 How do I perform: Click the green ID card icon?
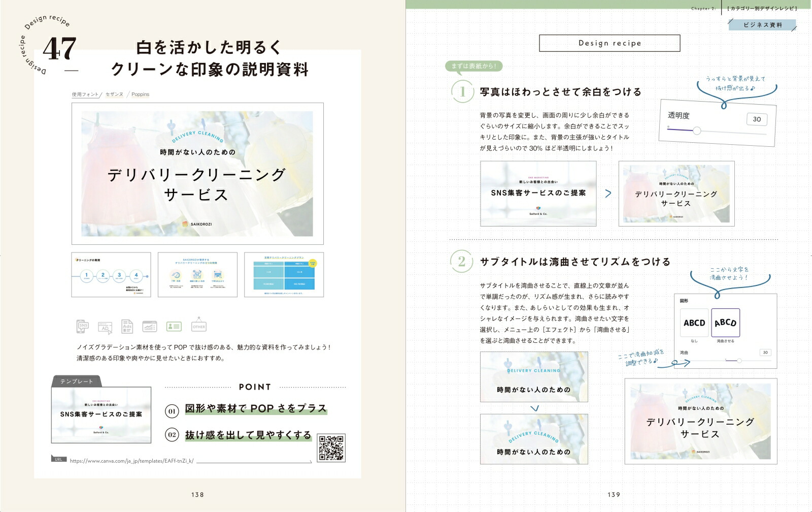(175, 326)
